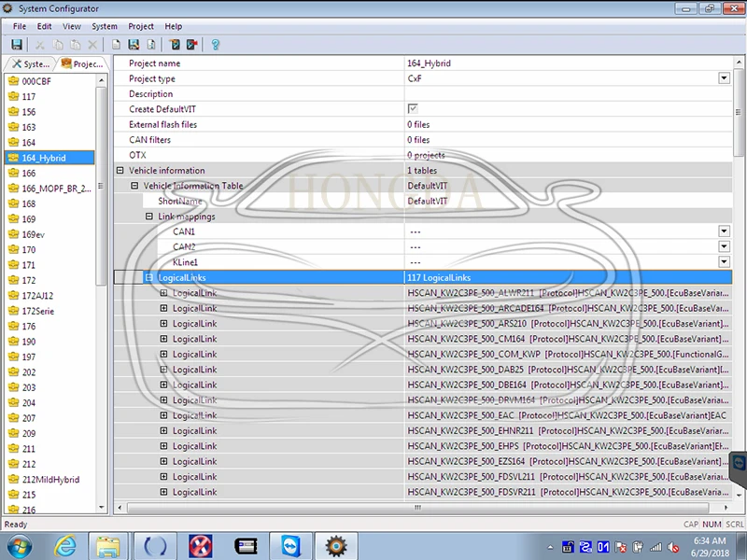Collapse the LogicalLinks node
The width and height of the screenshot is (747, 560).
[149, 277]
